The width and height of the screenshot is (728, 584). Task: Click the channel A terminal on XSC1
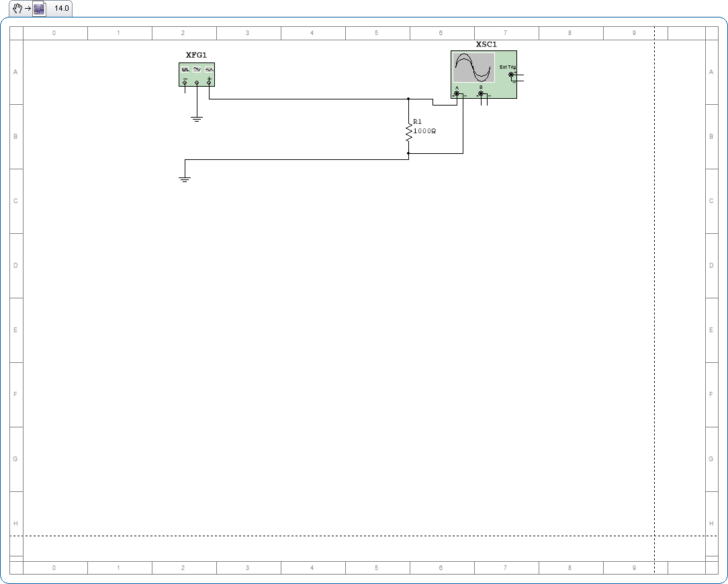click(x=457, y=93)
